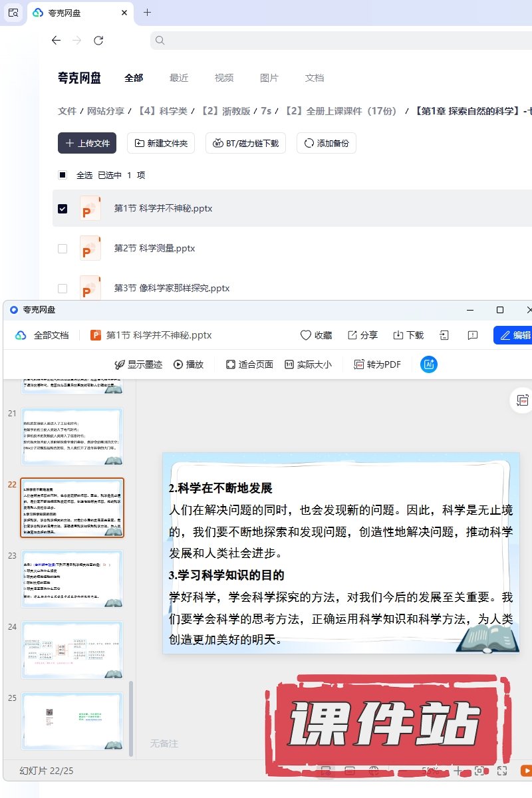Click the 转为PDF convert button

(377, 364)
